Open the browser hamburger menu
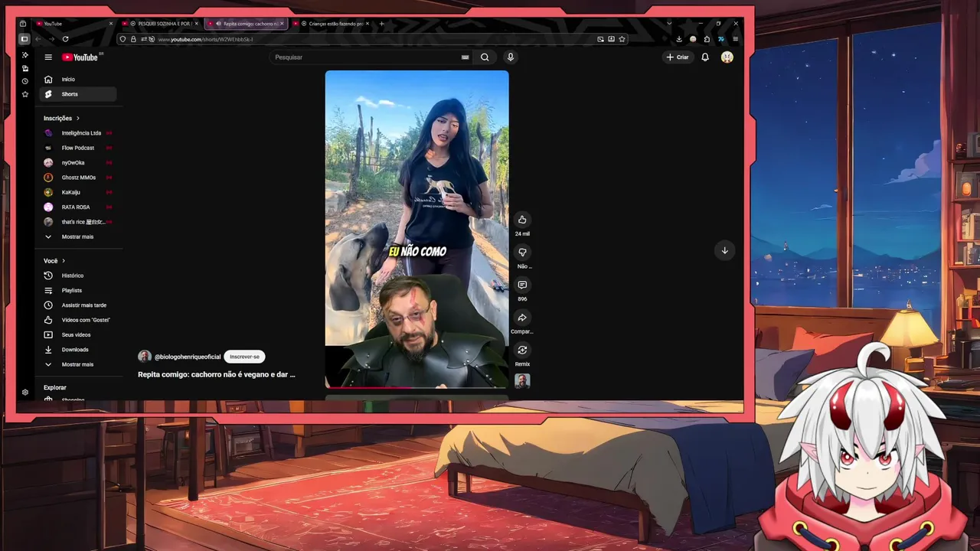The image size is (980, 551). (x=735, y=39)
